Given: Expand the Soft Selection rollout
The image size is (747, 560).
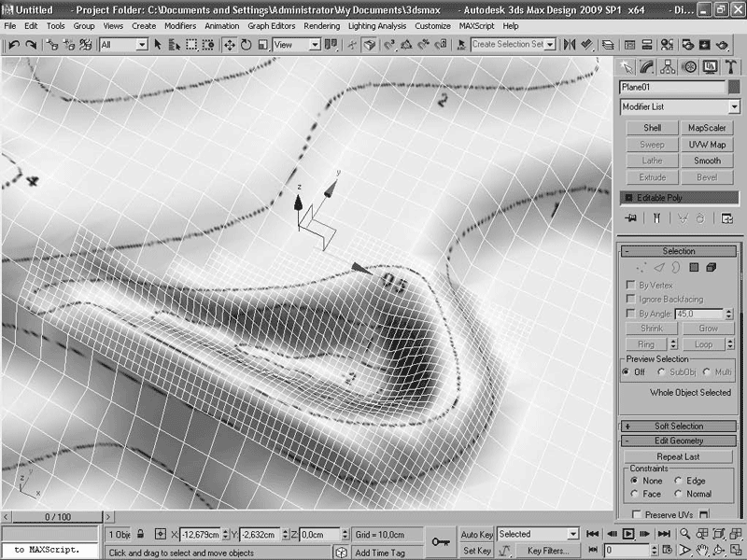Looking at the screenshot, I should click(679, 427).
